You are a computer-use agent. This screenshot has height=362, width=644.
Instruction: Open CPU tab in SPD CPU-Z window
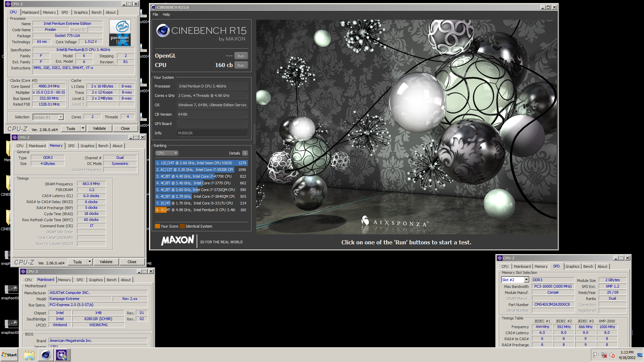tap(505, 266)
